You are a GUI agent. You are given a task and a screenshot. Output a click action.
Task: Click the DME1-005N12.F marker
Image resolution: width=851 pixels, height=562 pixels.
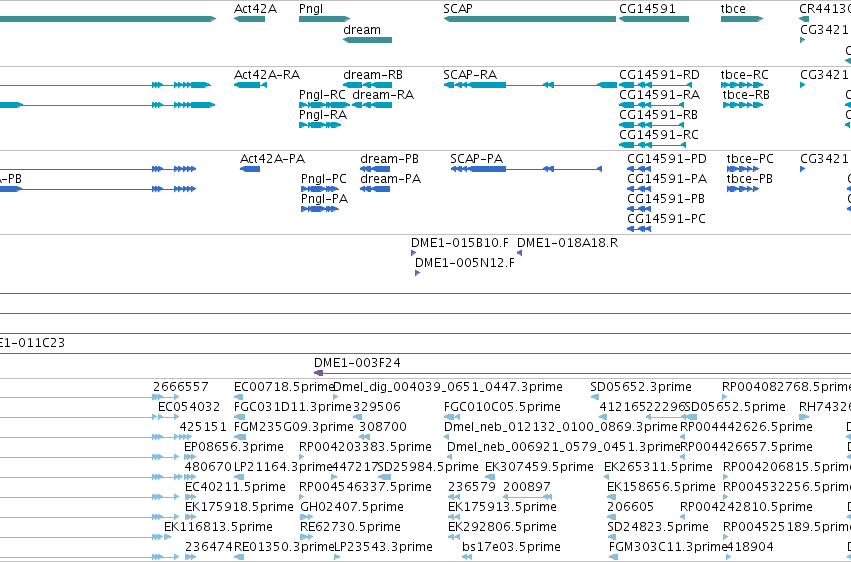point(417,273)
